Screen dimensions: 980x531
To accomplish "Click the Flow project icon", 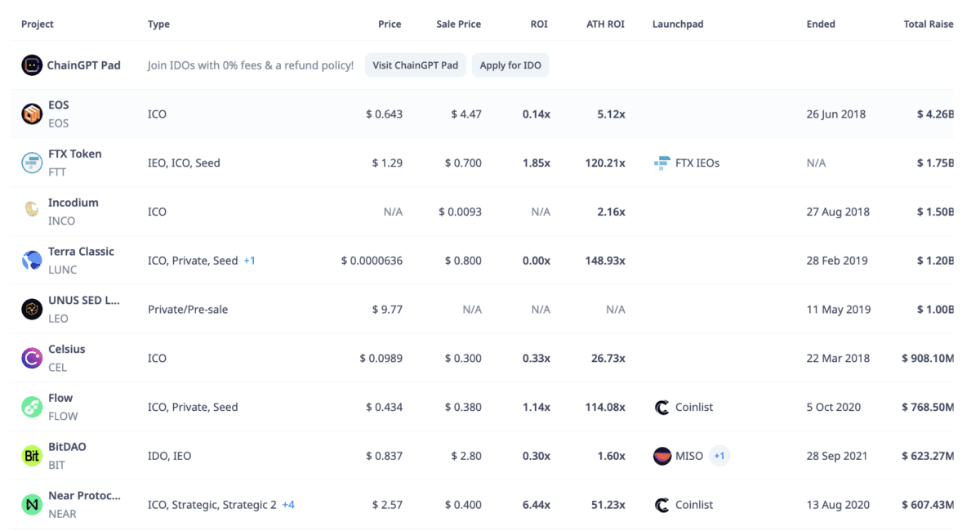I will (32, 407).
